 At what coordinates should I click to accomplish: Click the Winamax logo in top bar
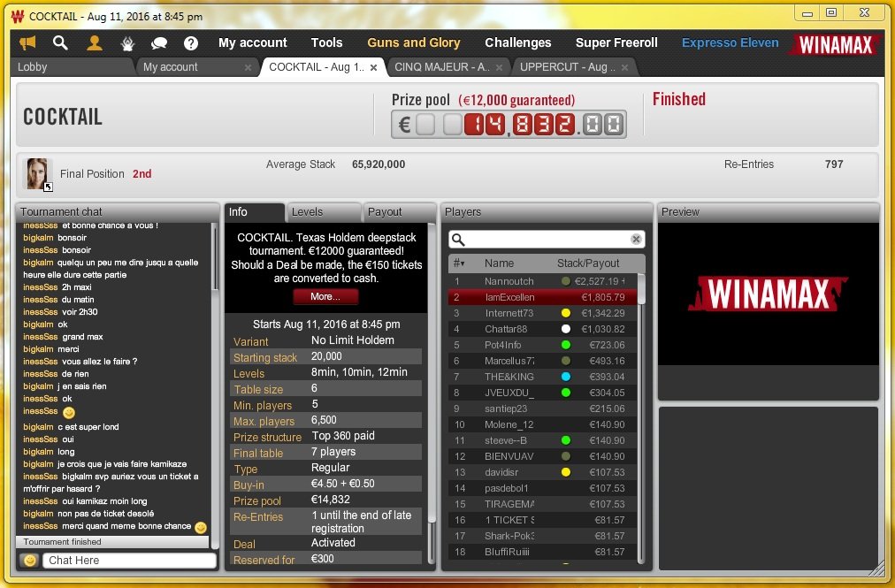coord(835,44)
